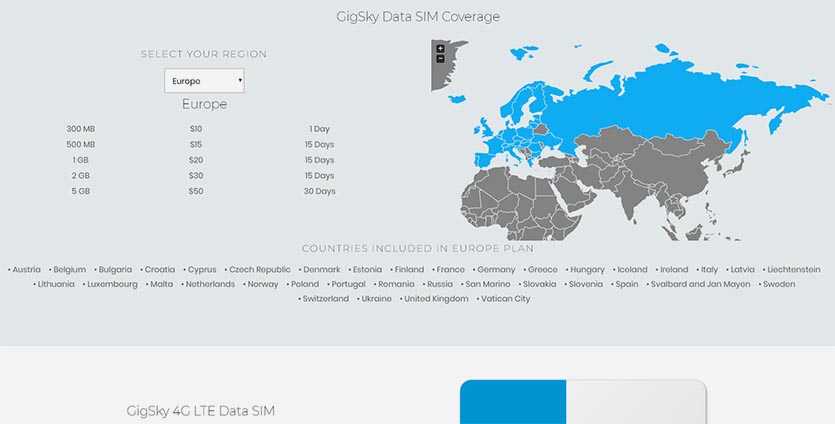This screenshot has width=835, height=424.
Task: Click Slovakia in the country list
Action: 539,284
